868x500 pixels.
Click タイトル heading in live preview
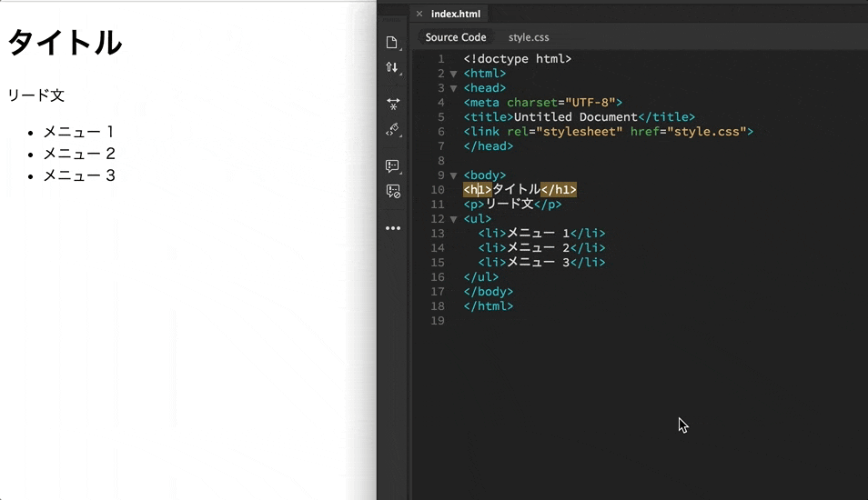65,43
